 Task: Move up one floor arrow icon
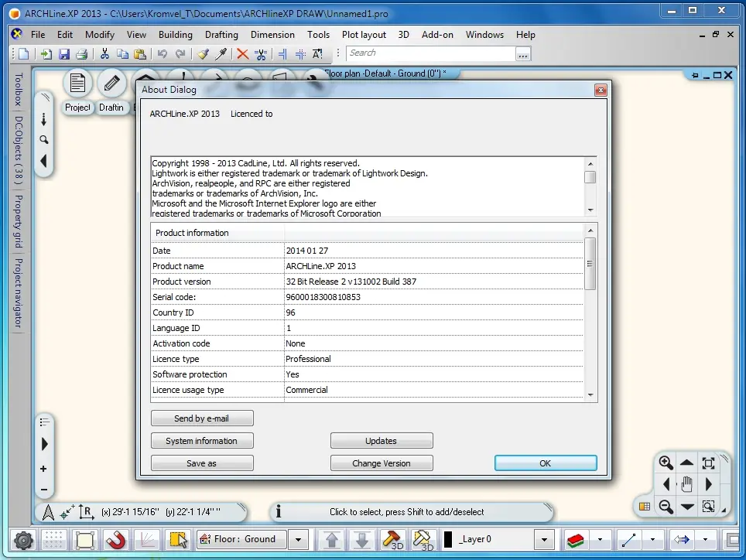(332, 540)
